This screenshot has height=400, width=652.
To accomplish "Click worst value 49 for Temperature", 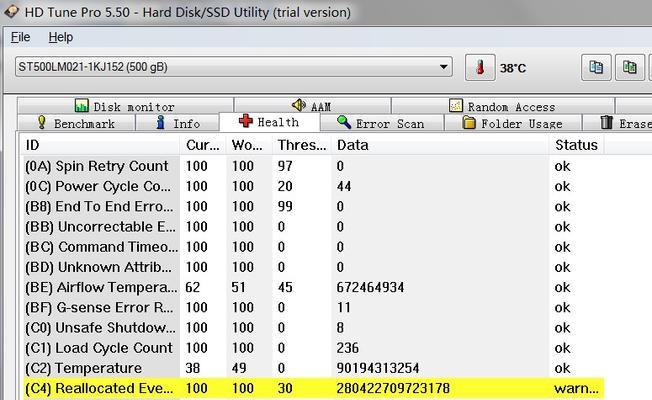I will (x=239, y=368).
